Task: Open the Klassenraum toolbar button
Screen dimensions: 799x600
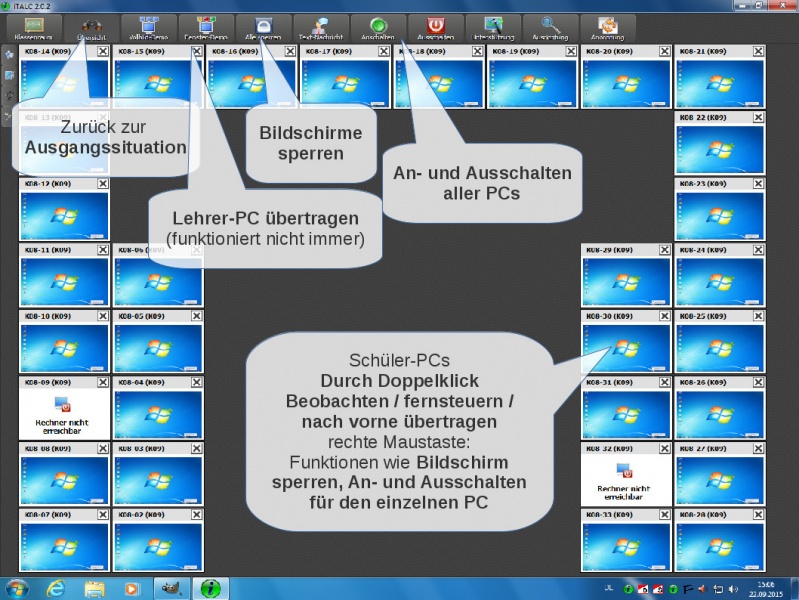Action: [34, 28]
